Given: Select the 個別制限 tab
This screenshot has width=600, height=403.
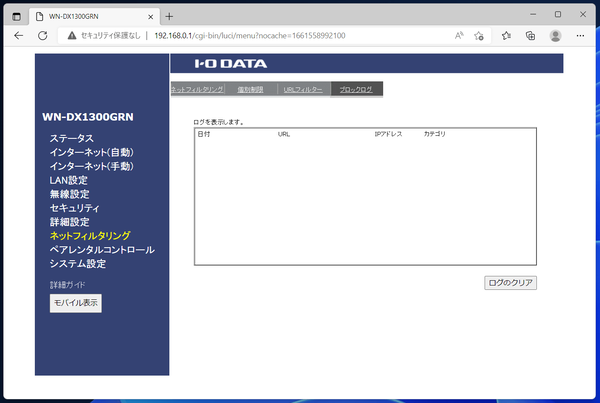Looking at the screenshot, I should (251, 90).
